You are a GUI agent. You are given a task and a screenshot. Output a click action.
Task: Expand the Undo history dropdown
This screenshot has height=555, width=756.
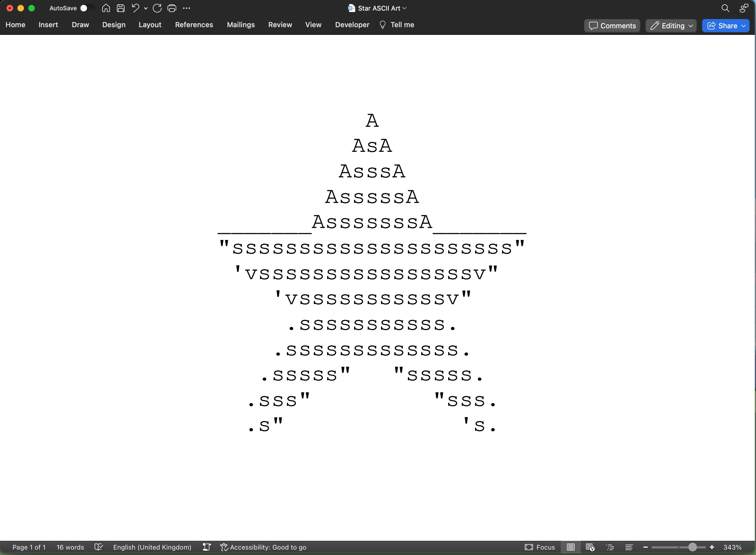tap(145, 8)
